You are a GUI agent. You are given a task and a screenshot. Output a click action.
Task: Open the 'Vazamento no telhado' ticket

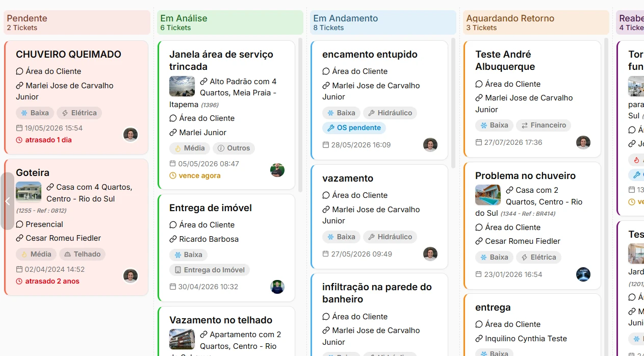221,320
